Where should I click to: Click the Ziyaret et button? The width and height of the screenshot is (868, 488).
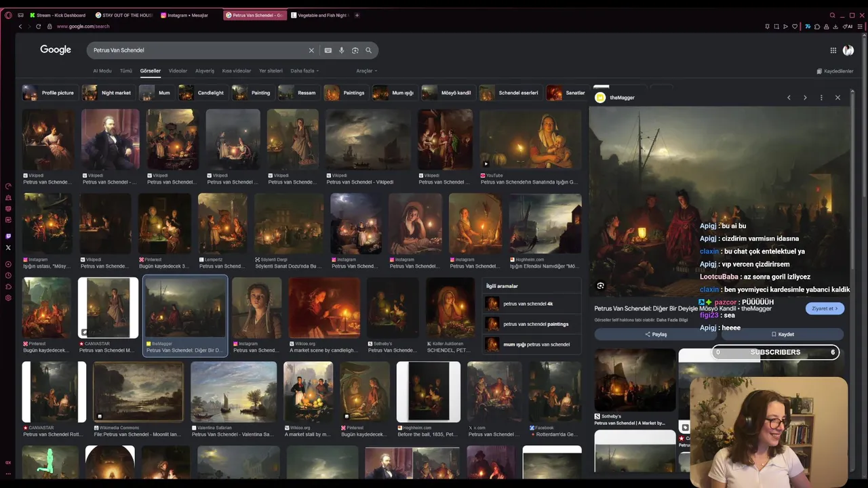coord(825,308)
